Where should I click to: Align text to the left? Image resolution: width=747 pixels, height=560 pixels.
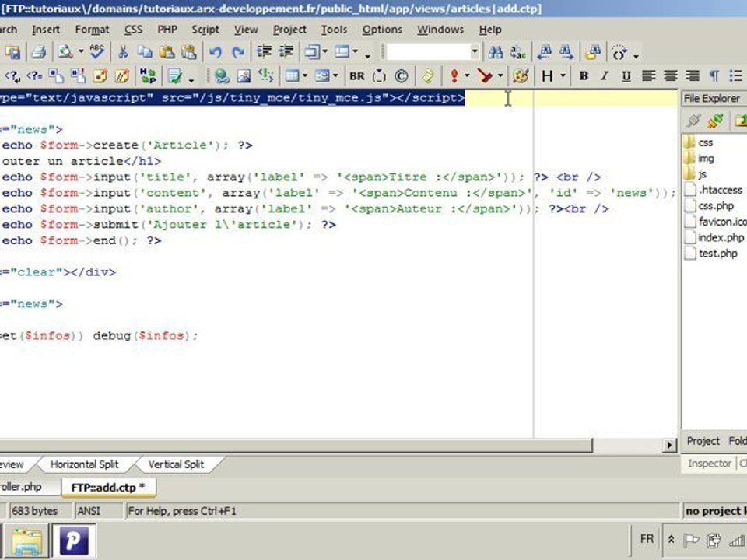[x=648, y=75]
